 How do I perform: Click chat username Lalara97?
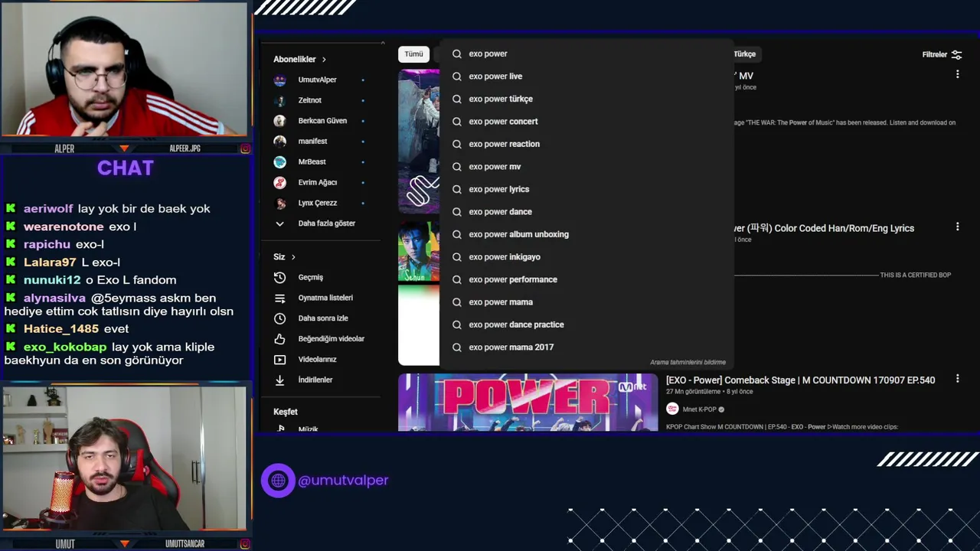(50, 262)
